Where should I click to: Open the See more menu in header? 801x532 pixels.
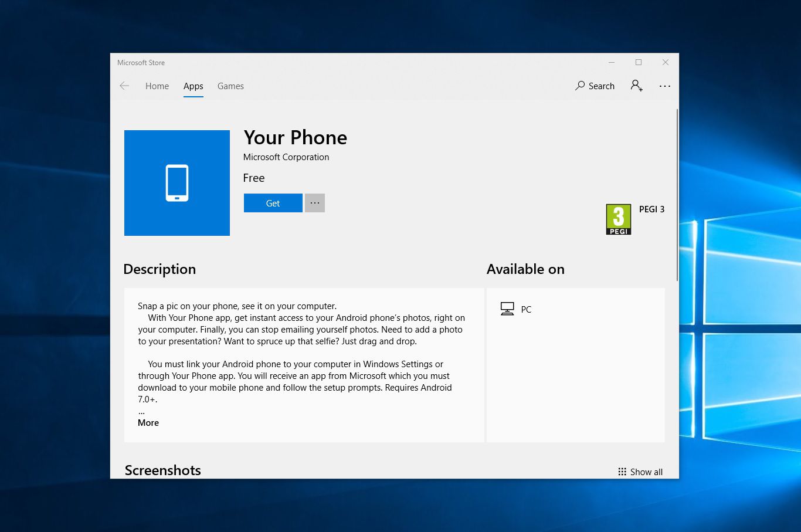(x=664, y=86)
